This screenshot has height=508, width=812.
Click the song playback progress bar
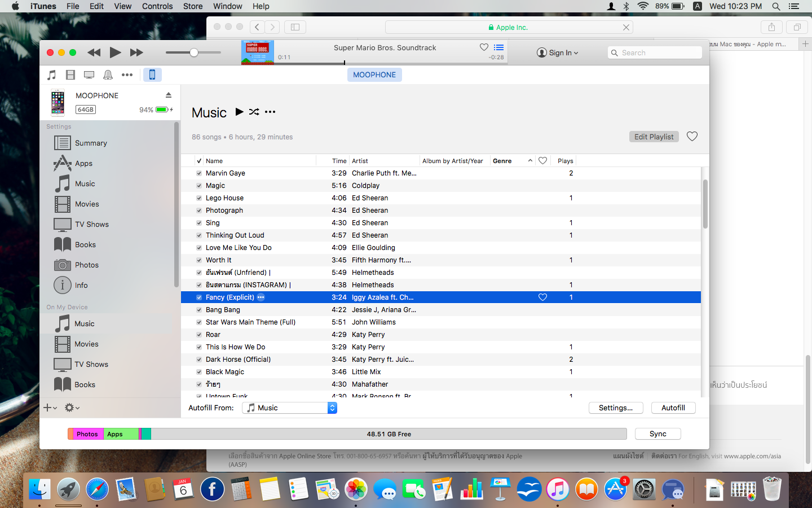[390, 63]
